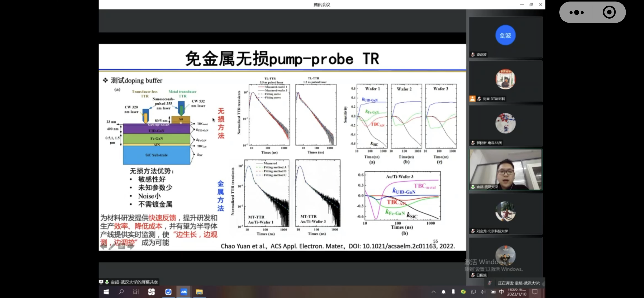Open Tencent Meeting icon in the taskbar
The height and width of the screenshot is (298, 644).
coord(184,292)
